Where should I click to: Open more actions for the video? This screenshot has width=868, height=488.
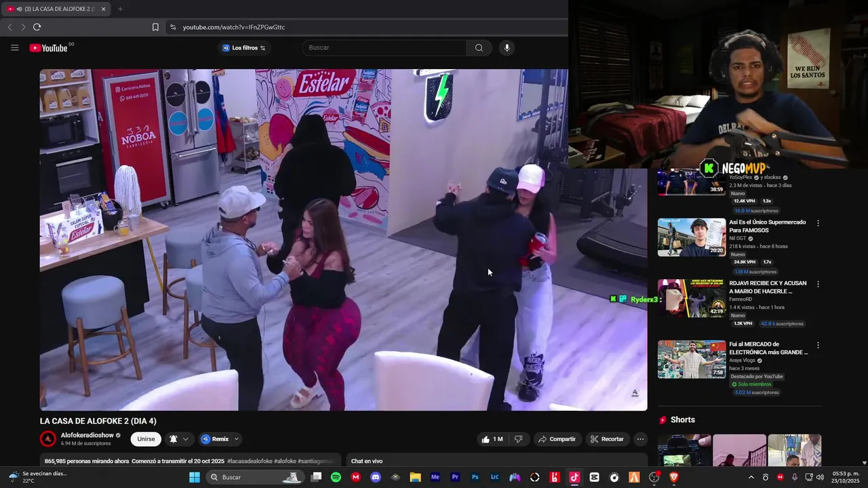coord(640,439)
